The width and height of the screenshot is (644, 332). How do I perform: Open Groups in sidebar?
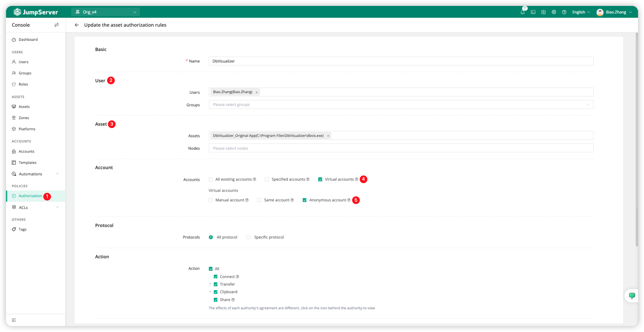(36, 73)
